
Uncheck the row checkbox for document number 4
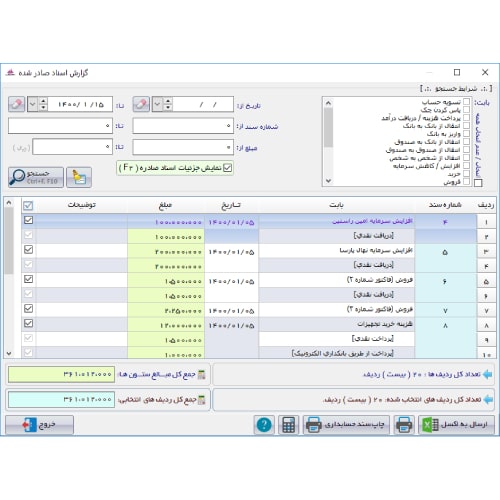click(29, 220)
